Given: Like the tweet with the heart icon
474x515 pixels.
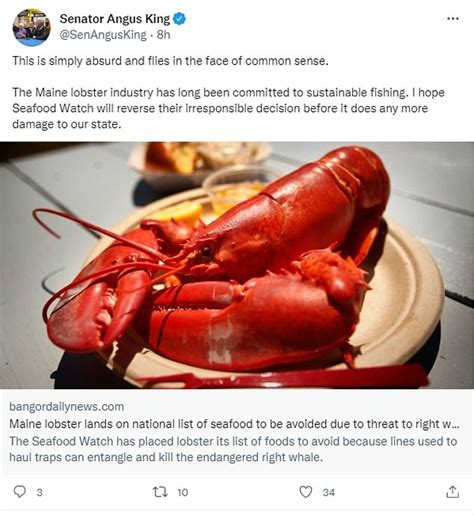Looking at the screenshot, I should [x=306, y=492].
